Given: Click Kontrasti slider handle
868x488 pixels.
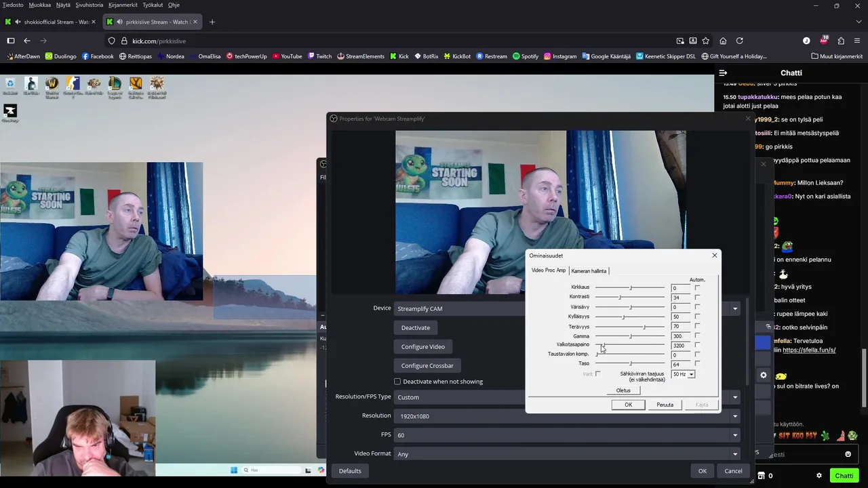Looking at the screenshot, I should tap(619, 297).
